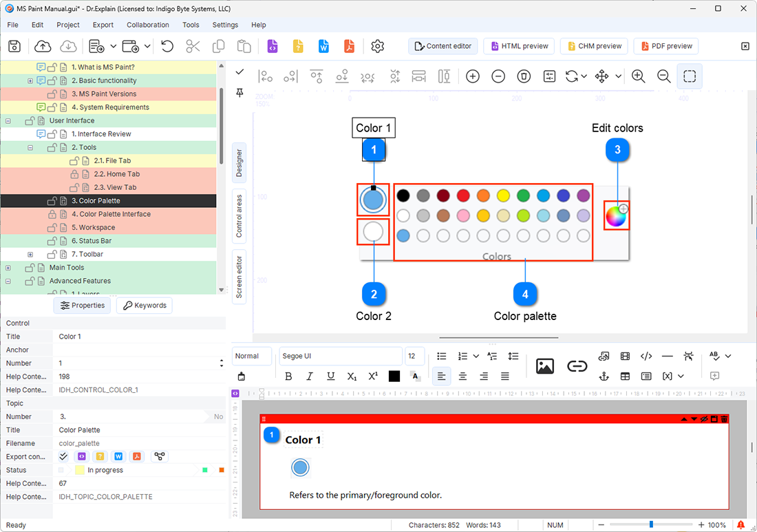Click the Undo icon in main toolbar
Viewport: 757px width, 532px height.
pyautogui.click(x=167, y=46)
